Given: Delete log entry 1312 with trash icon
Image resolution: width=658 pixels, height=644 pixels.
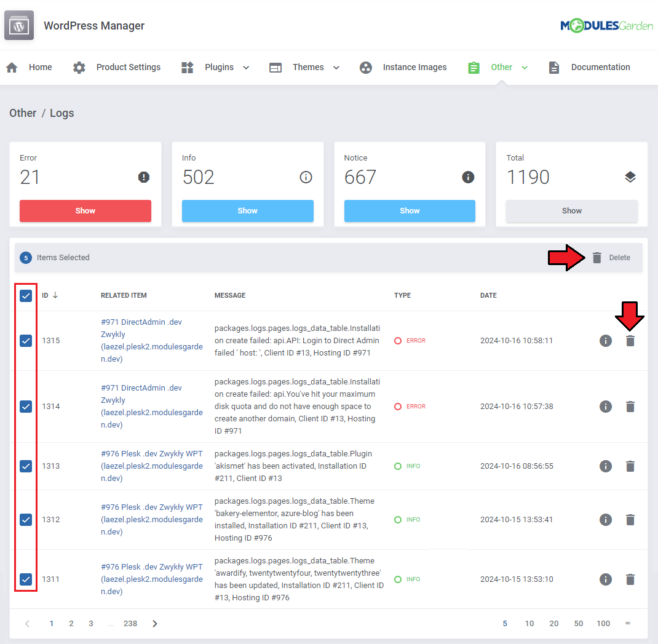Looking at the screenshot, I should [630, 520].
